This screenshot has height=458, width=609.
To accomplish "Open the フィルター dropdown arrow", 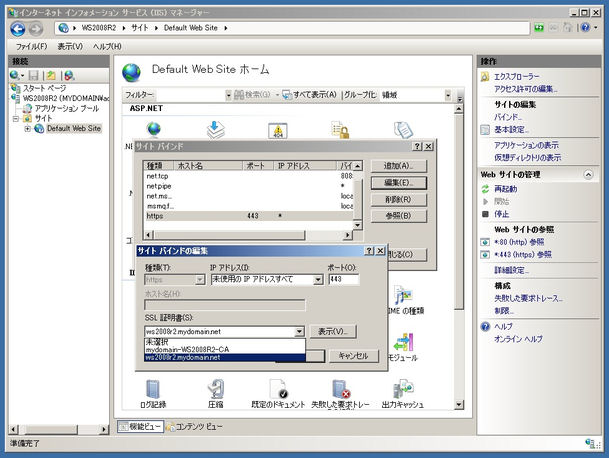I will coord(228,95).
